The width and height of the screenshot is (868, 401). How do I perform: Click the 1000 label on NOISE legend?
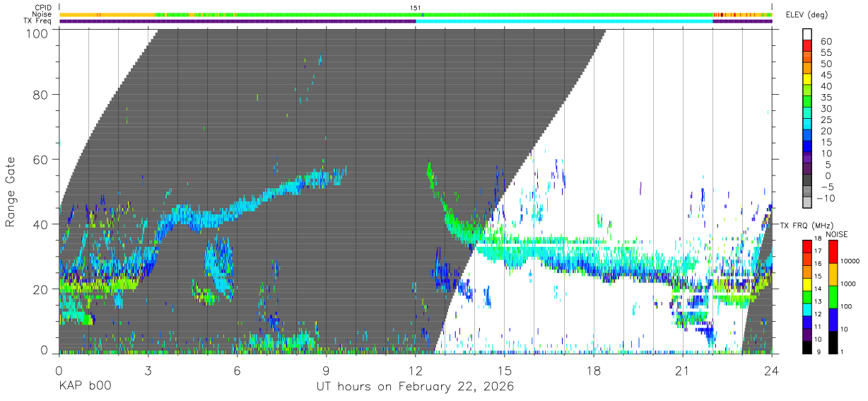[x=849, y=284]
